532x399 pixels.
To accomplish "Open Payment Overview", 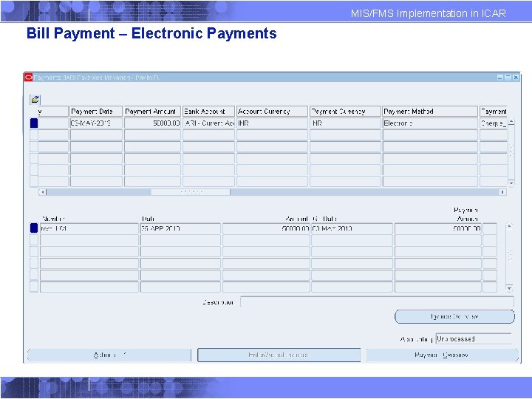I will (x=442, y=355).
